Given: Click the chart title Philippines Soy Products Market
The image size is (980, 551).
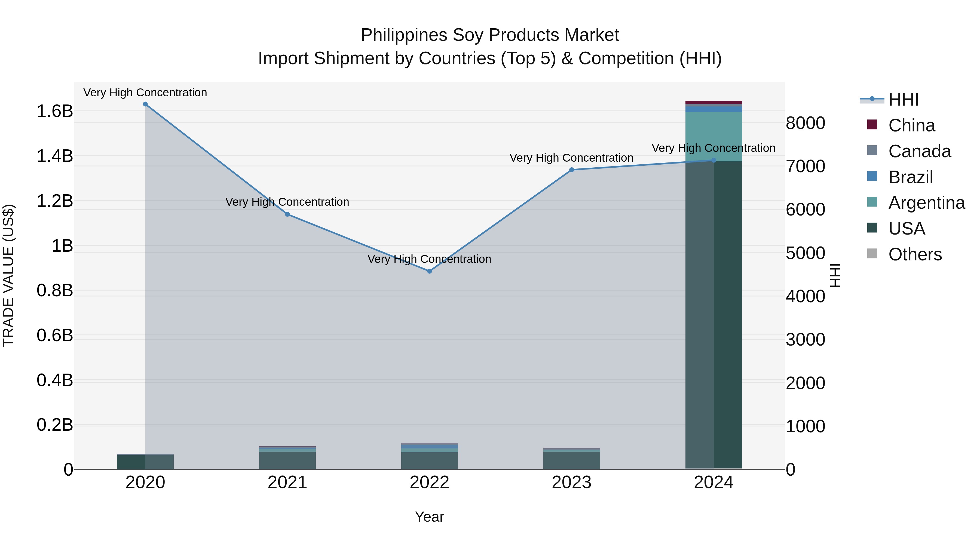Looking at the screenshot, I should (490, 35).
